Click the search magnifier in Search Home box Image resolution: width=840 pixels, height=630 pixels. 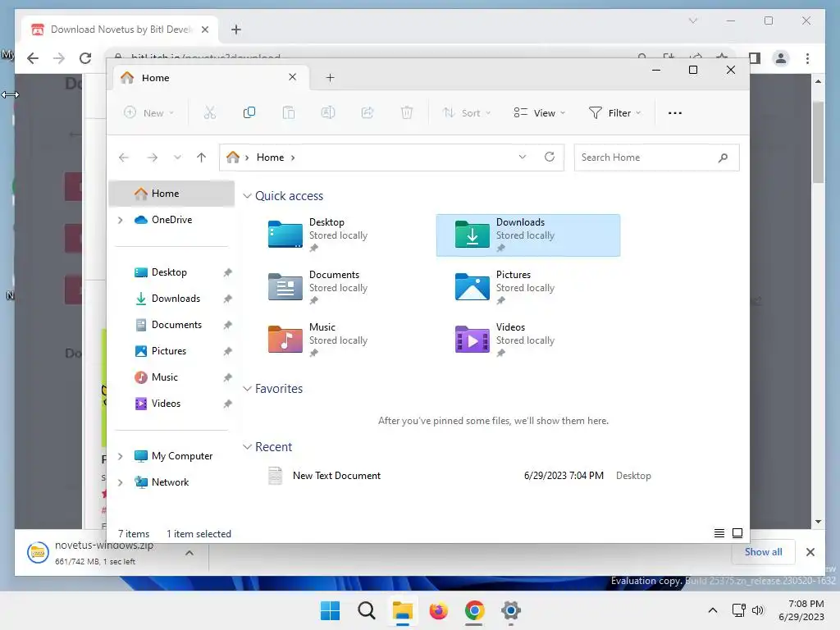coord(723,157)
